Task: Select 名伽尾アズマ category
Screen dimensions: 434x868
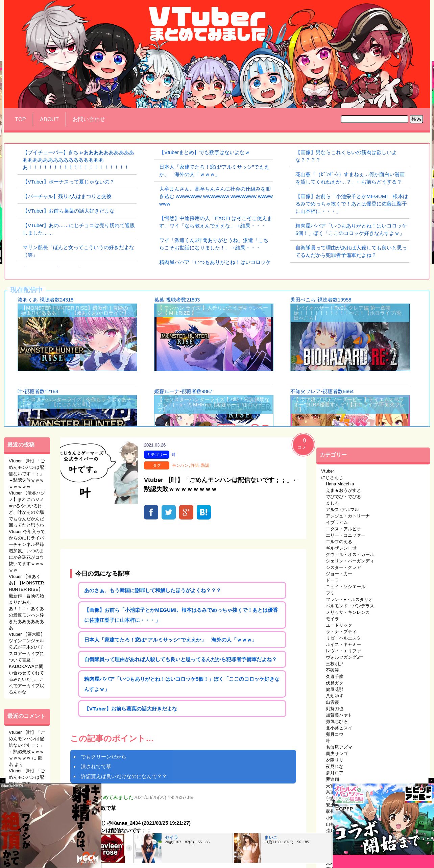Action: [x=339, y=747]
